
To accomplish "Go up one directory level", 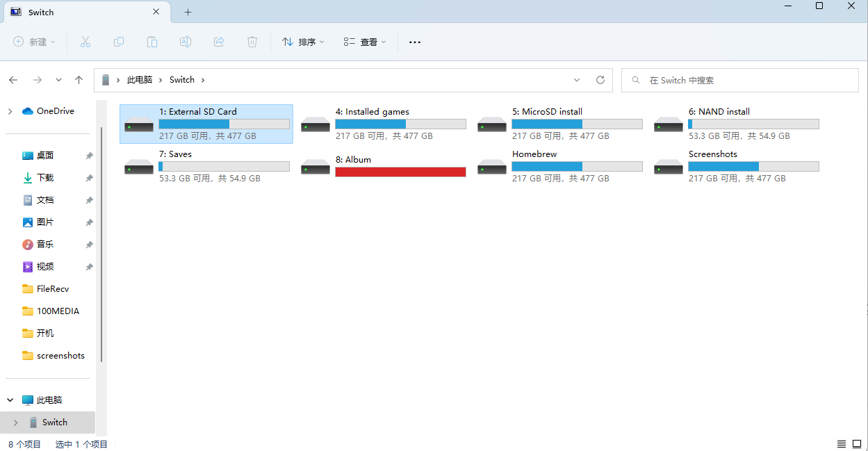I will click(x=79, y=80).
